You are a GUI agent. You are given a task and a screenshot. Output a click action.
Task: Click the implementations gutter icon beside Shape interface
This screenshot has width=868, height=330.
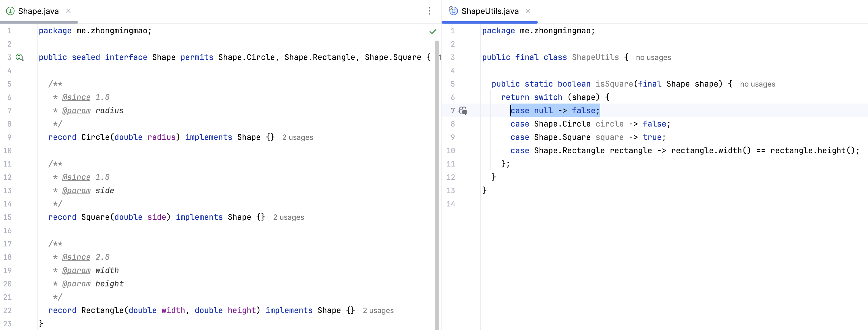pos(20,57)
